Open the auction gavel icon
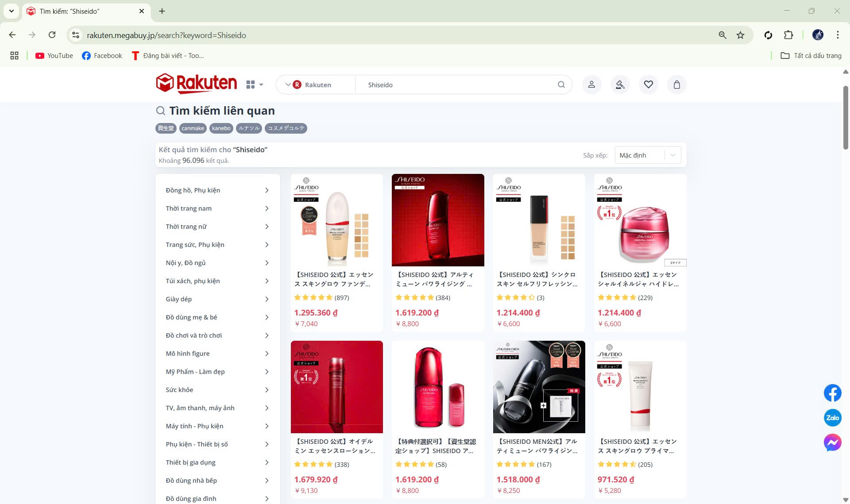This screenshot has height=504, width=850. click(x=620, y=85)
